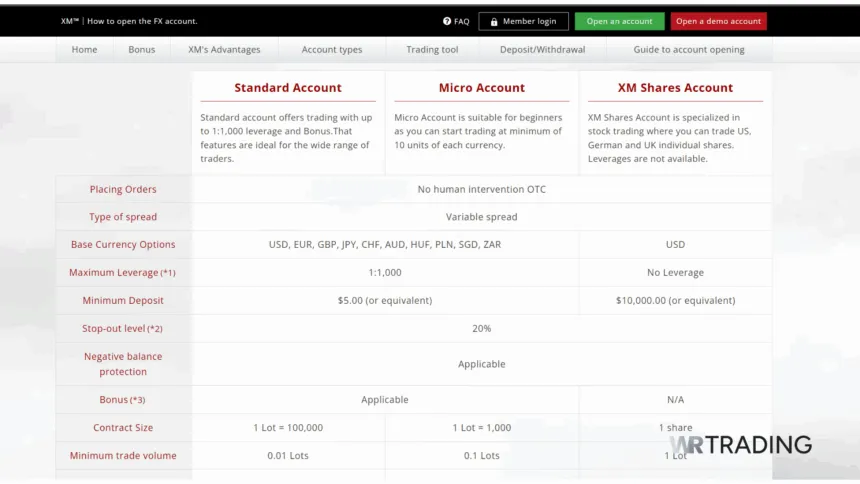Click the Stop-out level (*2) footnote label
This screenshot has width=860, height=484.
[x=122, y=328]
